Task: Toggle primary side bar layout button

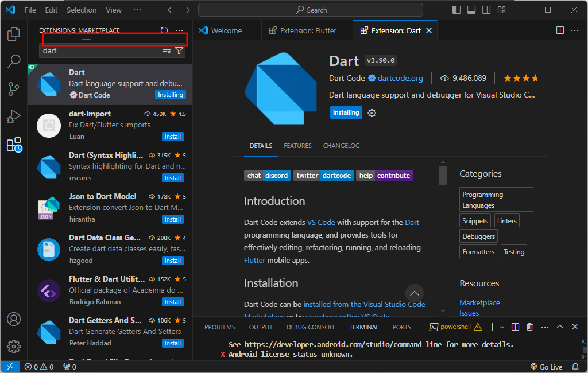Action: [457, 10]
